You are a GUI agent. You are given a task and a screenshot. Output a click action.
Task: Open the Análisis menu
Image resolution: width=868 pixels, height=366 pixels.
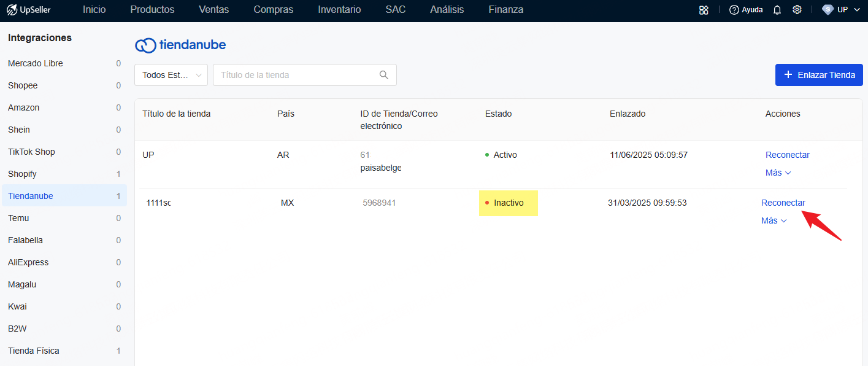(447, 10)
